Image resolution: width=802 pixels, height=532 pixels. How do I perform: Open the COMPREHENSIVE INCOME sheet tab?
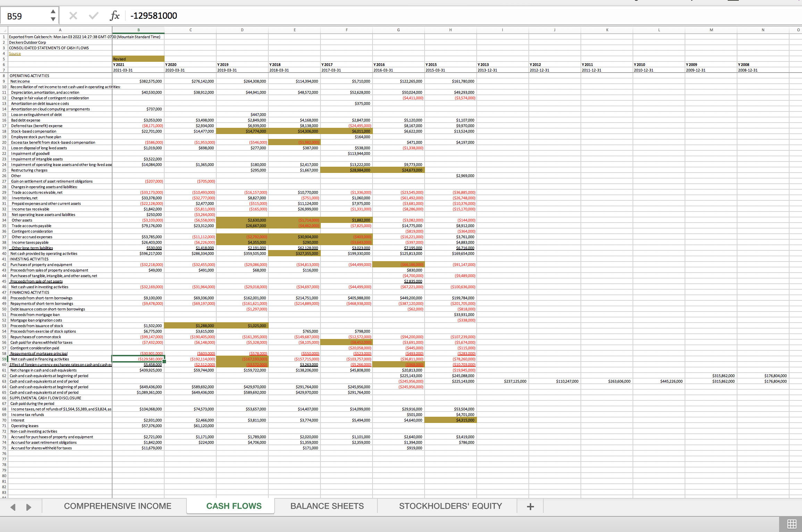[x=117, y=506]
